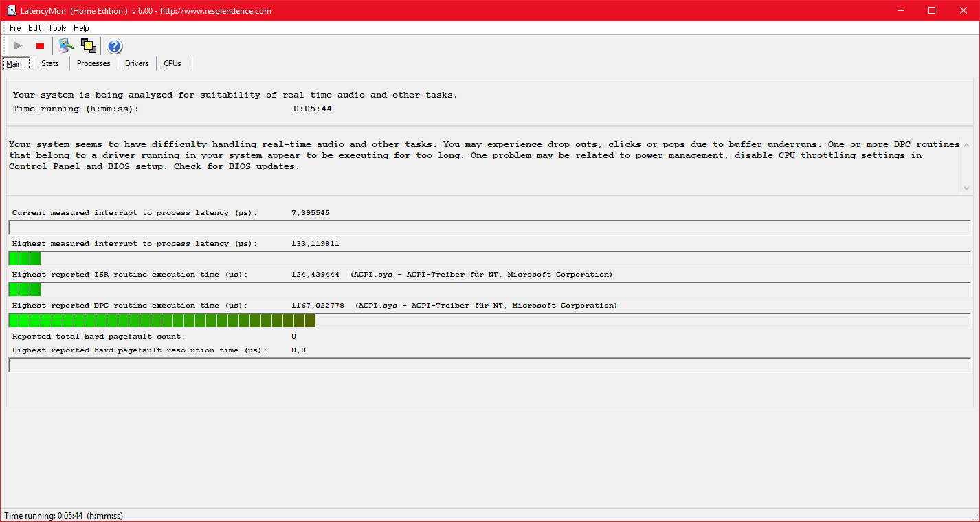Screen dimensions: 980x522
Task: Click the green Start monitoring play icon
Action: click(x=19, y=46)
